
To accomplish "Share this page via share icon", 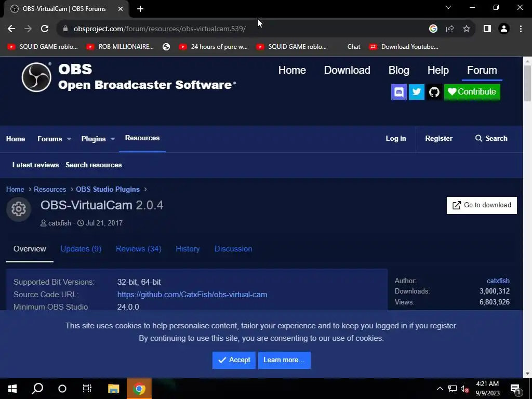I will (450, 29).
